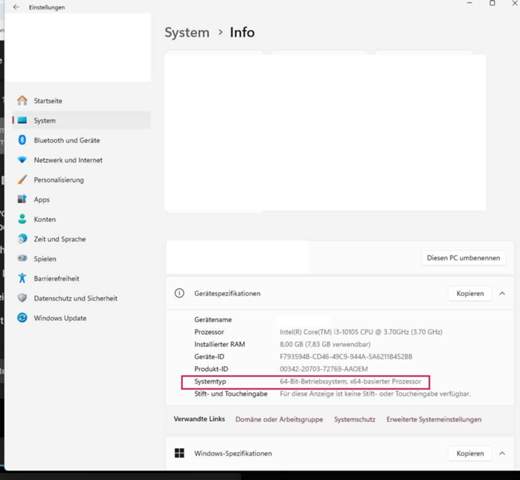Select the System monitor icon in sidebar
This screenshot has height=480, width=520.
coord(22,120)
